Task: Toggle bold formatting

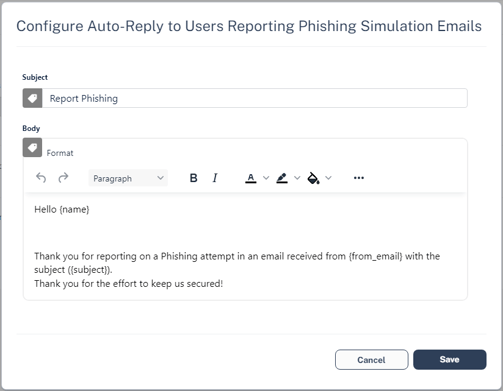Action: coord(193,178)
